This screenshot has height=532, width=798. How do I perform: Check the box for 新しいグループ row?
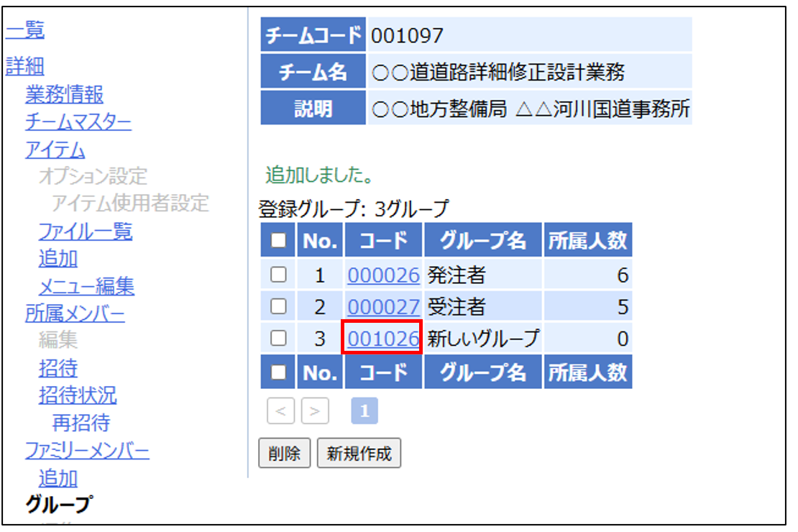278,339
